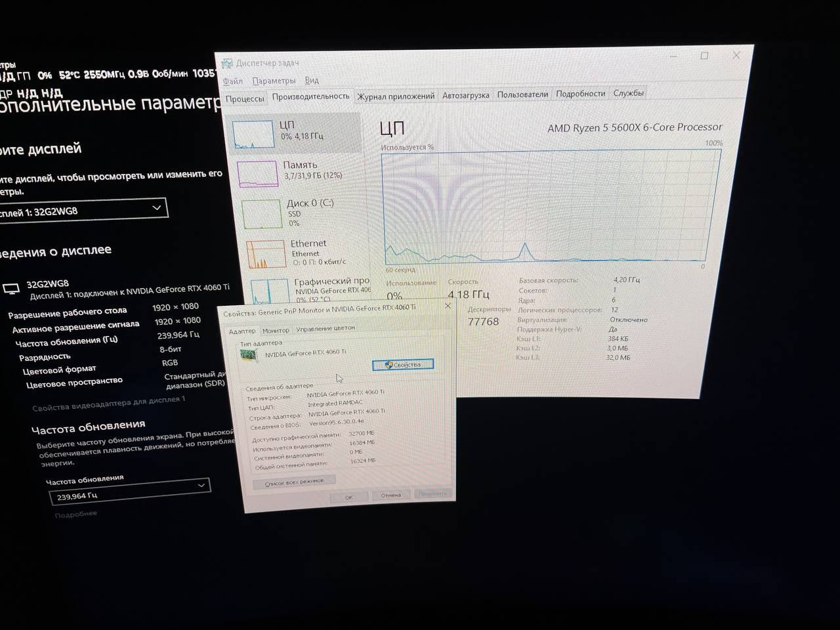Open the Управление цветом tab

(x=325, y=328)
